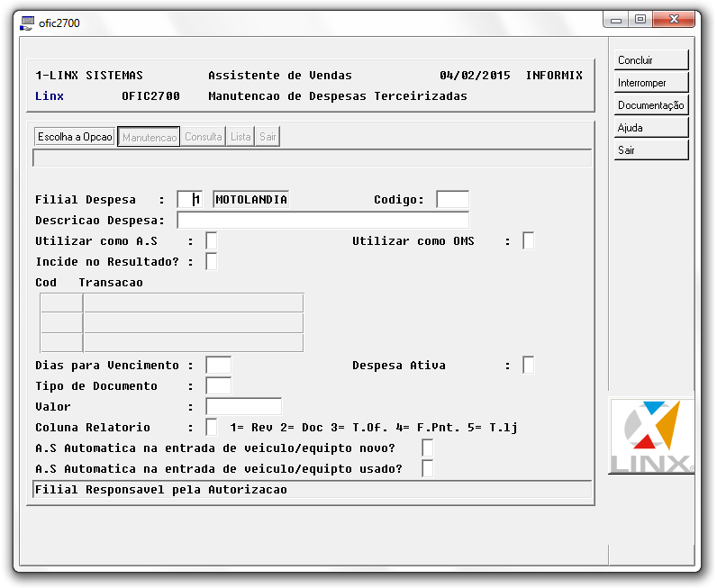Focus the Codigo input field
Screen dimensions: 717x588
[x=452, y=199]
